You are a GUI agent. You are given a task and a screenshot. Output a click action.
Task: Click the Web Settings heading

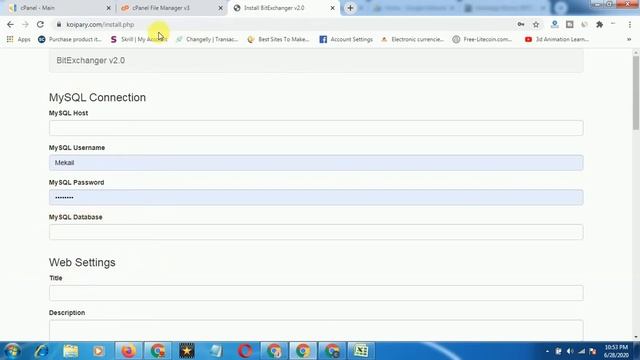pos(82,262)
